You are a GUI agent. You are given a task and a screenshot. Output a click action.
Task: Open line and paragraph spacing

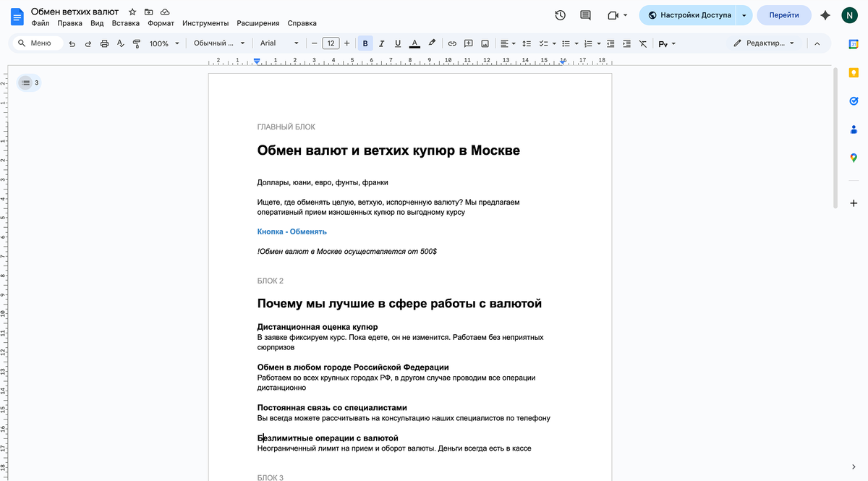click(x=527, y=43)
